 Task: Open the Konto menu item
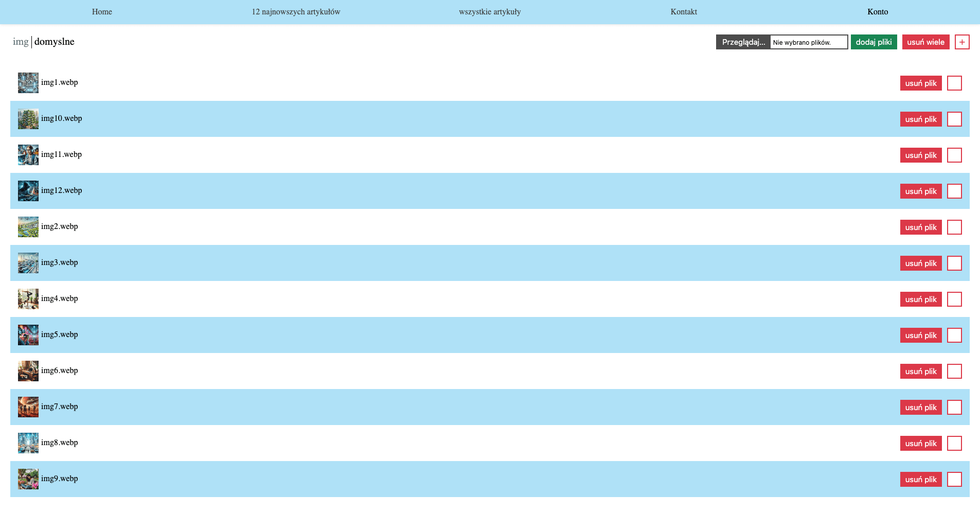[878, 12]
